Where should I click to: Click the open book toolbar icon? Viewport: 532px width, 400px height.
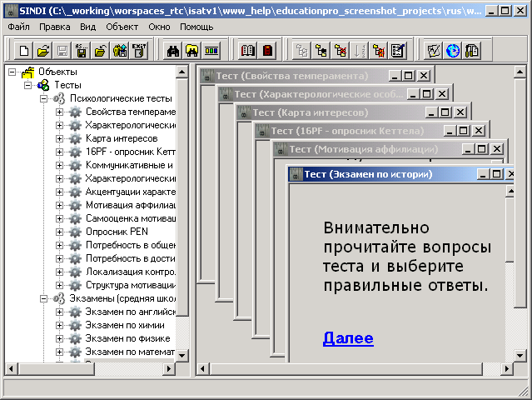pyautogui.click(x=248, y=51)
